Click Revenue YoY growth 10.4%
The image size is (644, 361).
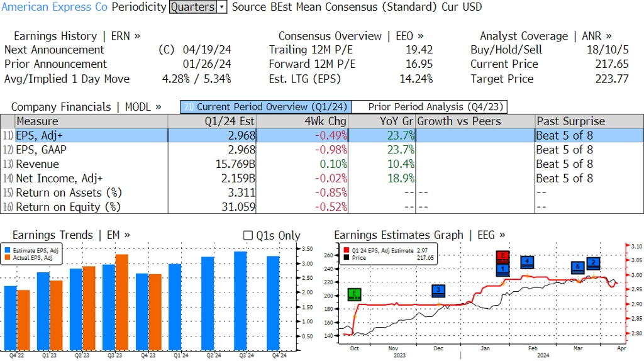(401, 164)
